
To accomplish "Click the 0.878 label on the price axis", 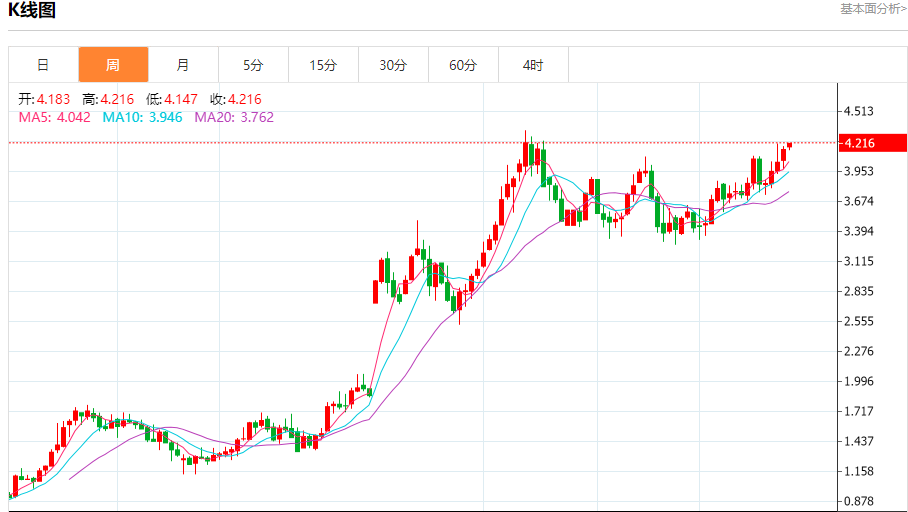I will (859, 501).
